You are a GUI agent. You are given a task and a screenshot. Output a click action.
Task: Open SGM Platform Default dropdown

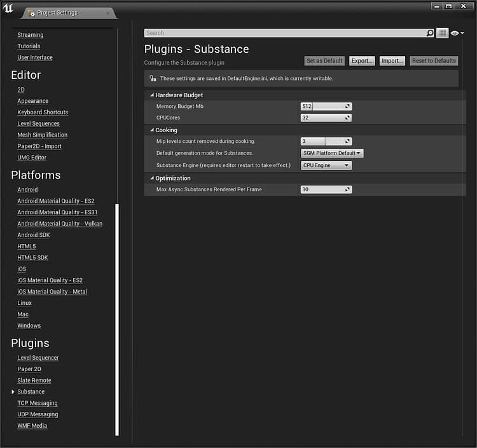[x=332, y=153]
